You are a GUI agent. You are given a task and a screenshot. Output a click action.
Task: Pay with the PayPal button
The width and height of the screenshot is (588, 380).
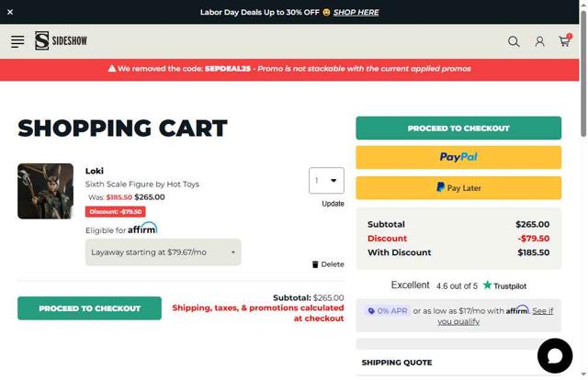(458, 157)
